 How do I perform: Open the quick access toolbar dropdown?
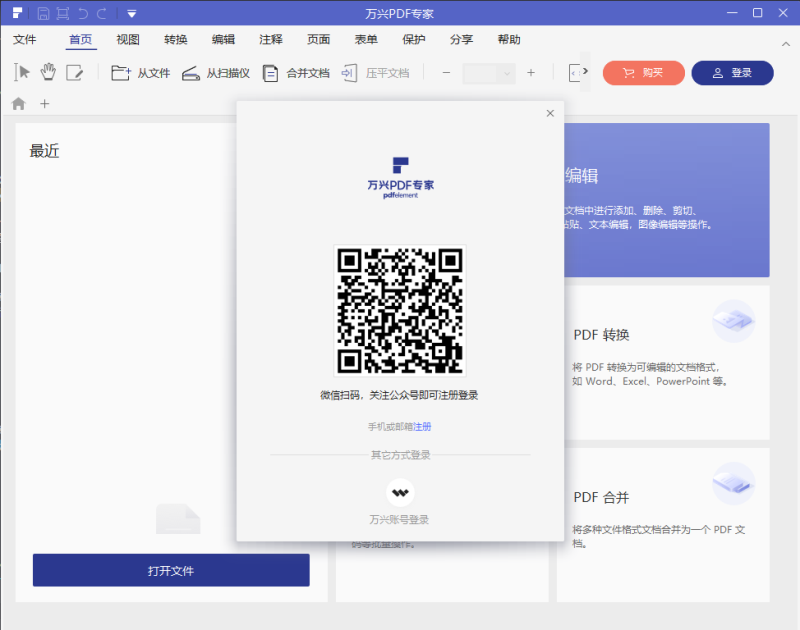(131, 13)
